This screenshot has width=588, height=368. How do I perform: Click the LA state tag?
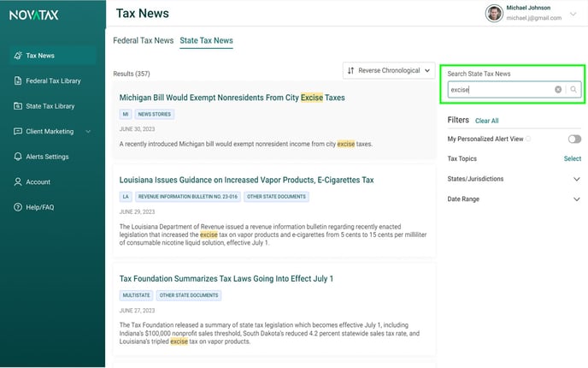pyautogui.click(x=126, y=196)
